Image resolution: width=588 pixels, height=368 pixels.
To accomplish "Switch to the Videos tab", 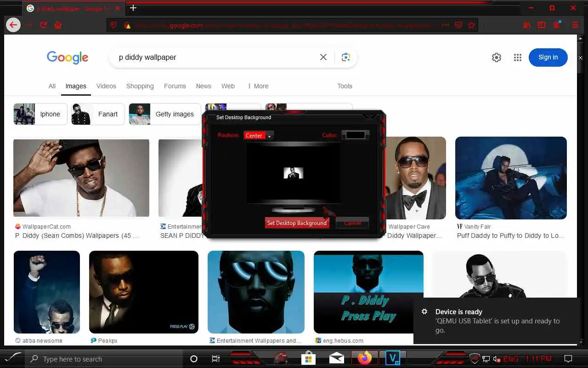I will pos(106,86).
